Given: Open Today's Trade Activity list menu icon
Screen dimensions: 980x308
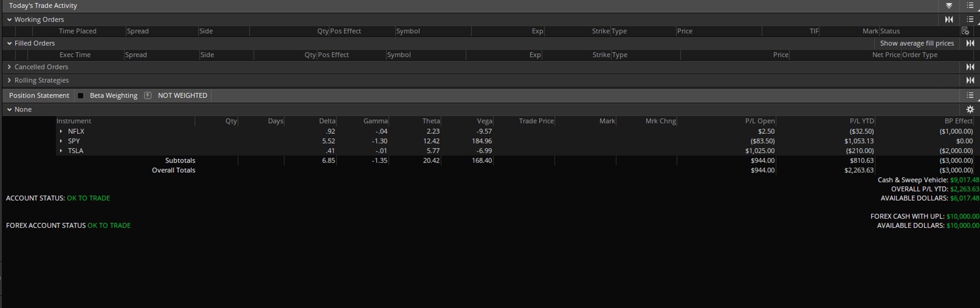Looking at the screenshot, I should (970, 6).
